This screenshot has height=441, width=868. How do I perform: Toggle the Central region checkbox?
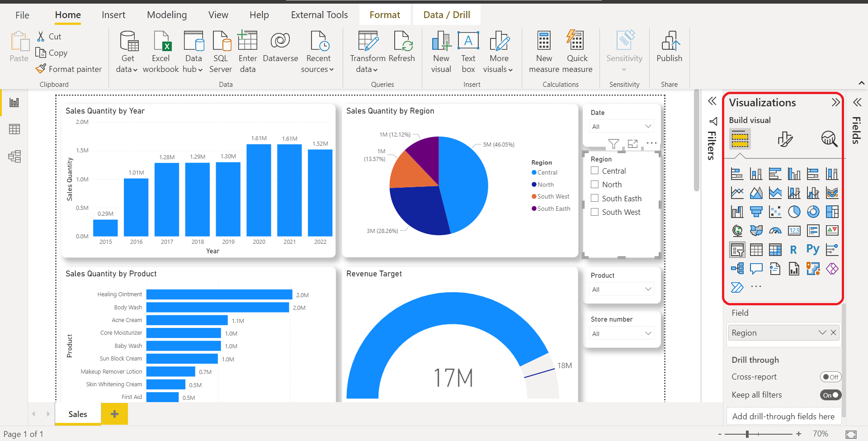click(x=594, y=171)
